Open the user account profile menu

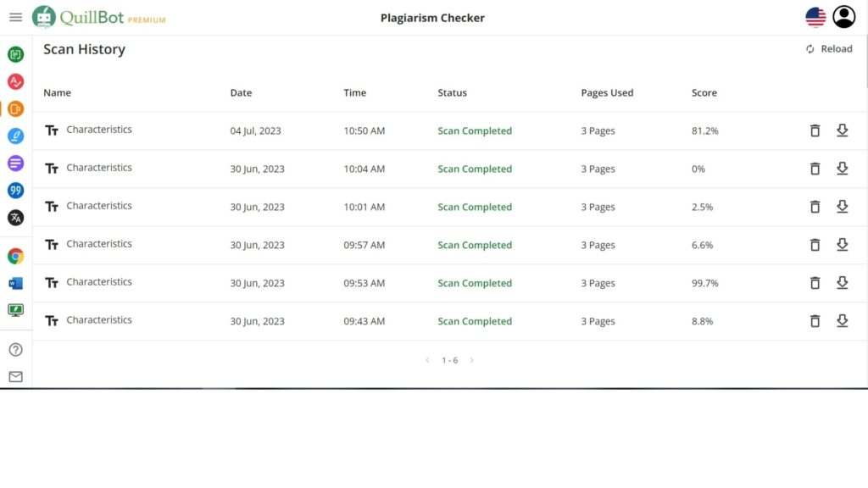843,18
